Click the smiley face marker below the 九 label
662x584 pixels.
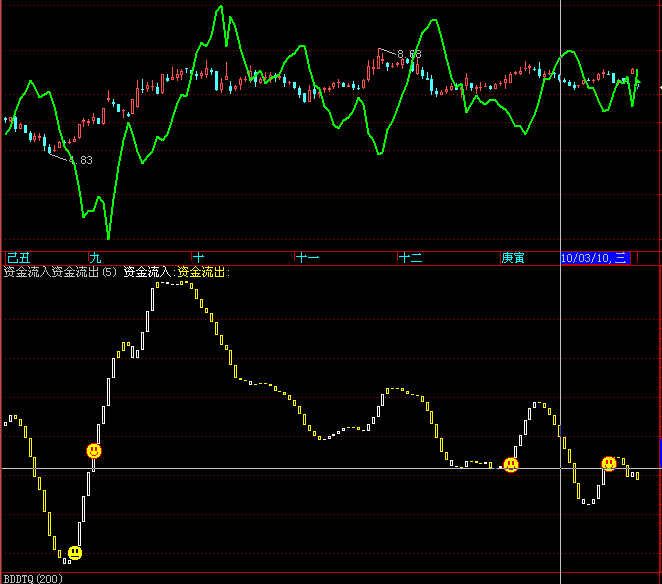94,451
